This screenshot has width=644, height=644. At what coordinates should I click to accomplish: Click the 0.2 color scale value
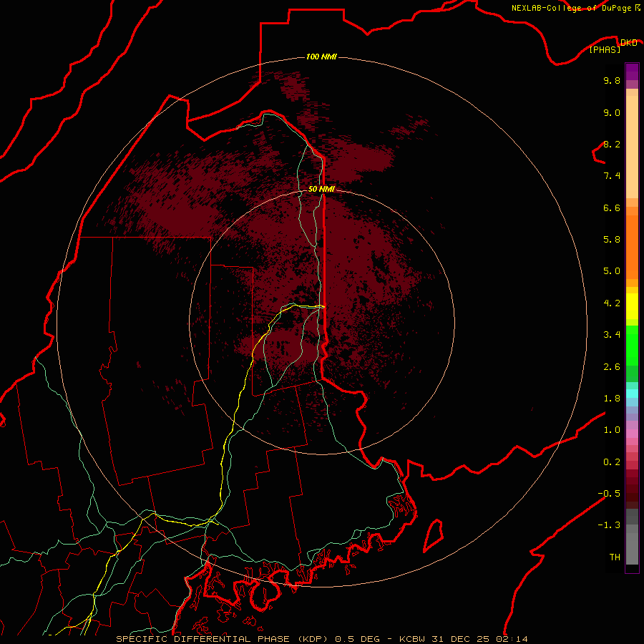pyautogui.click(x=612, y=462)
